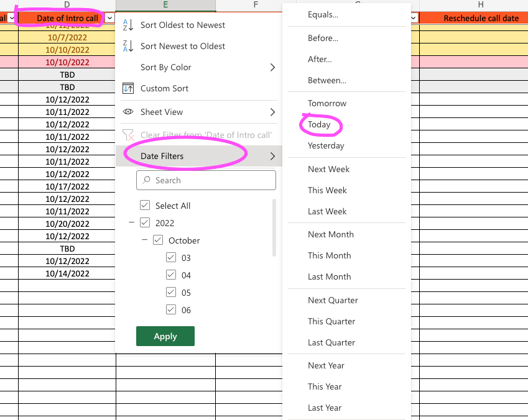Select the Between... date filter
528x420 pixels.
click(x=347, y=80)
